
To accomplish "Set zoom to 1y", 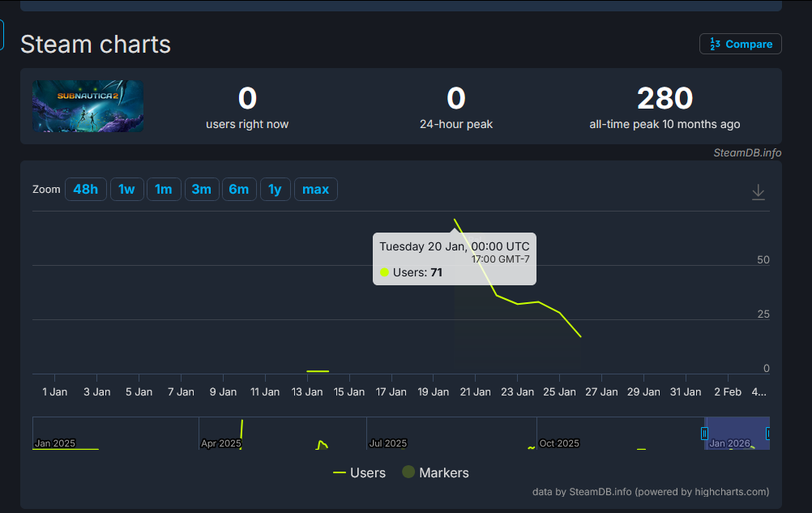I will pos(276,190).
